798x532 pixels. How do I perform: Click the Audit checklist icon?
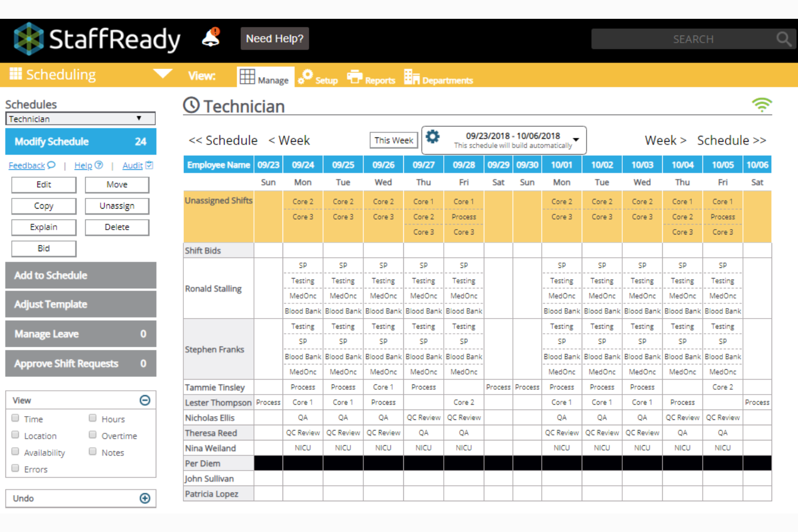(x=149, y=165)
